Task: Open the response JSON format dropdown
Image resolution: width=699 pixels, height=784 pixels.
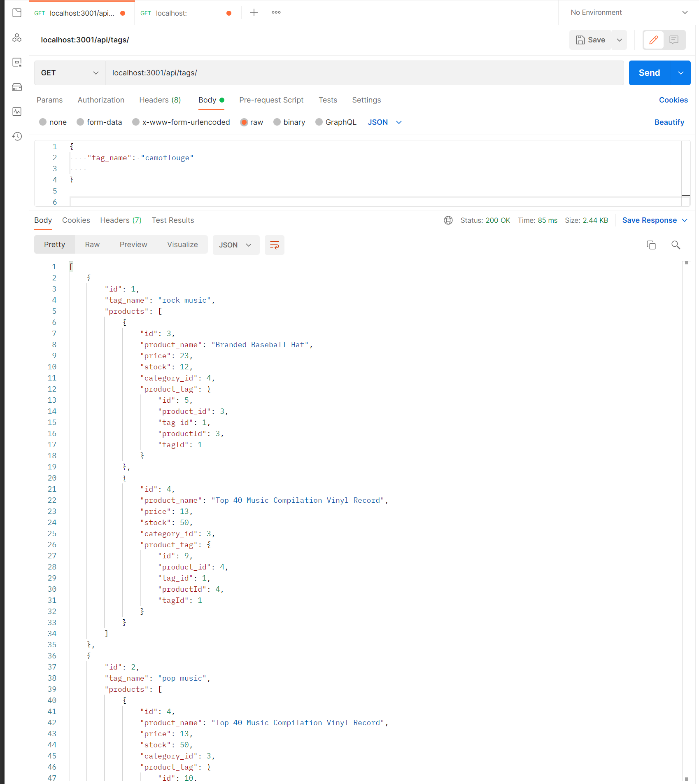Action: (x=235, y=245)
